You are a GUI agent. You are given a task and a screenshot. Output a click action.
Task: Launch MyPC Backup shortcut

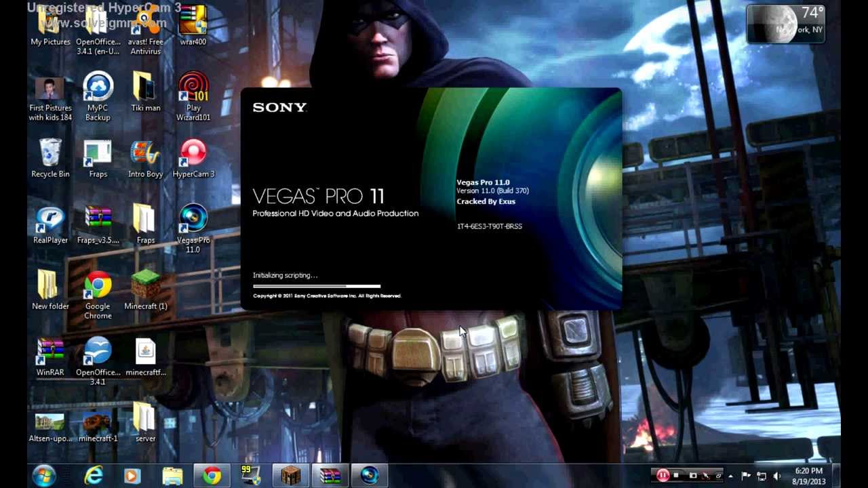(98, 97)
